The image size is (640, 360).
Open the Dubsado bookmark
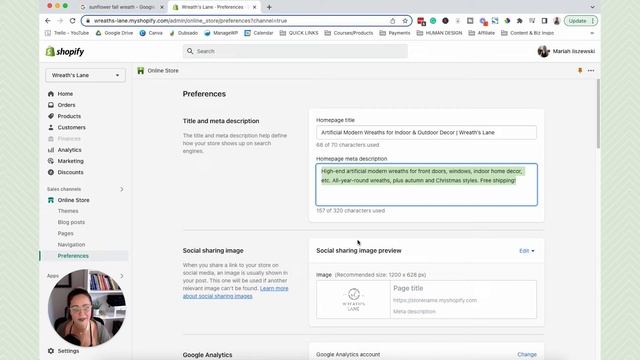184,33
